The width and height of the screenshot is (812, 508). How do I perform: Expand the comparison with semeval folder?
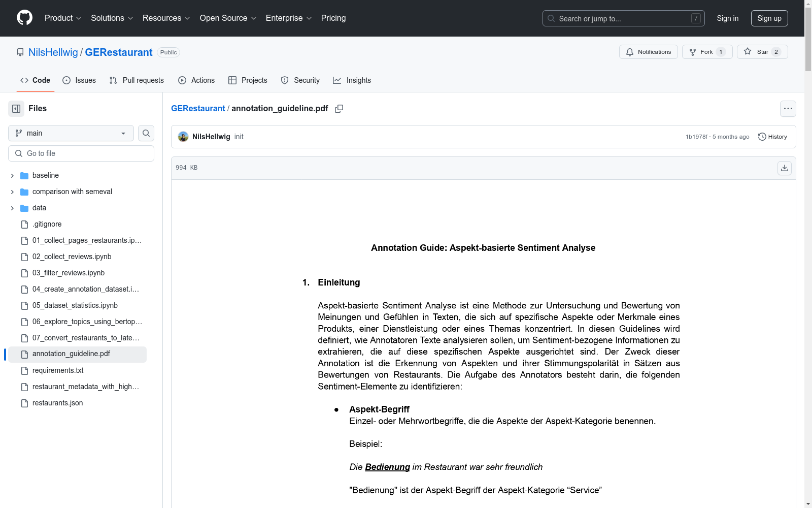pos(12,192)
